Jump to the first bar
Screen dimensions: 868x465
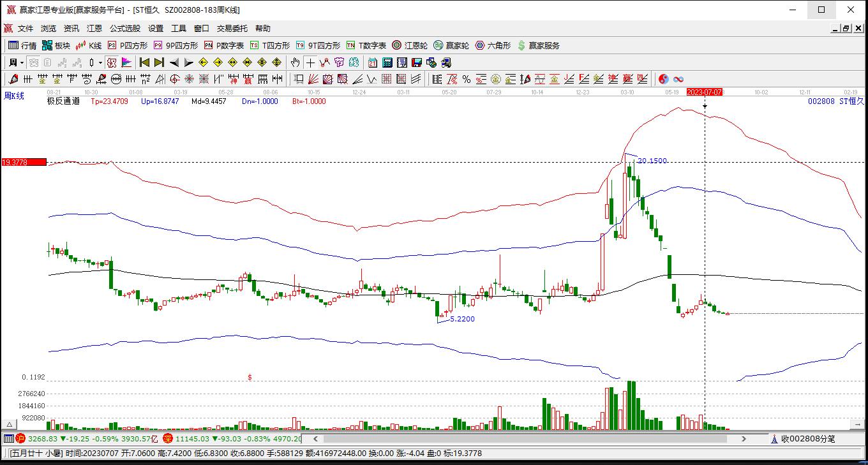point(145,63)
